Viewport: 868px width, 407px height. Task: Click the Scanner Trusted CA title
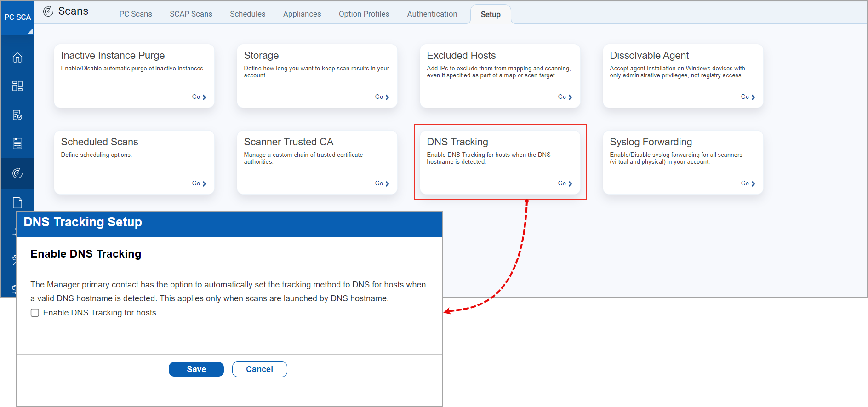tap(288, 142)
